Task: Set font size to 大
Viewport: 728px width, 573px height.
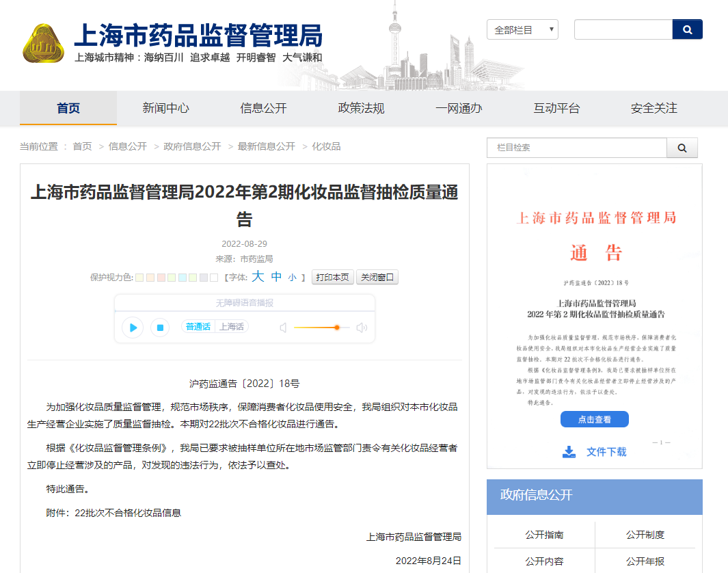Action: click(257, 277)
